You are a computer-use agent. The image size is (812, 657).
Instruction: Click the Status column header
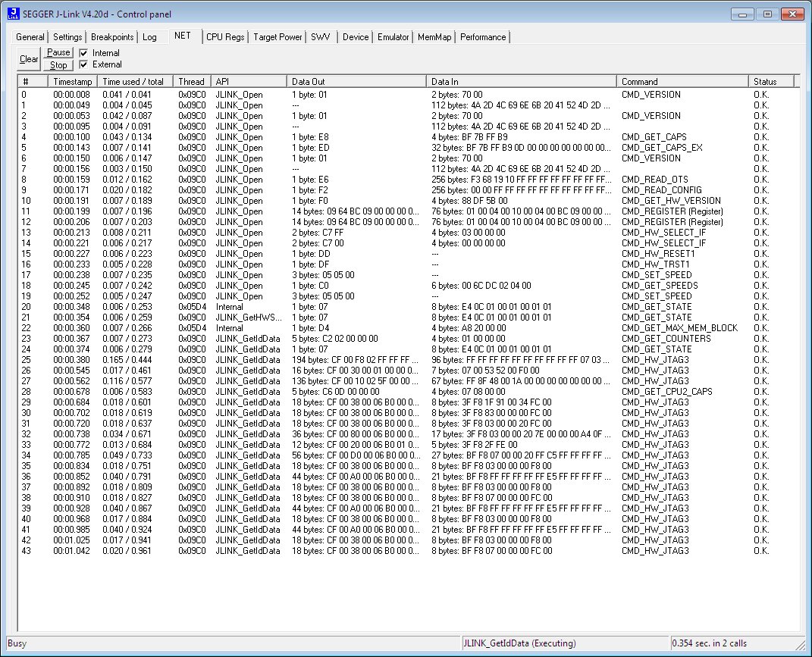pyautogui.click(x=771, y=81)
